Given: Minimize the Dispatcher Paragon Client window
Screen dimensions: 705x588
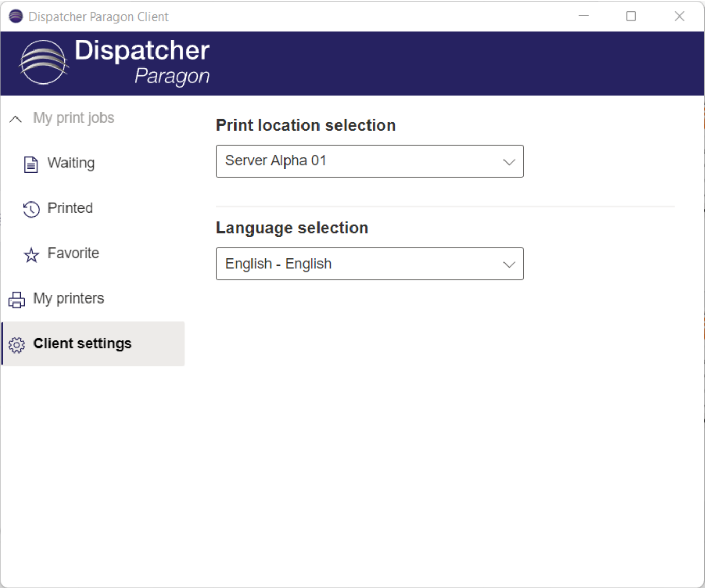Looking at the screenshot, I should tap(583, 16).
